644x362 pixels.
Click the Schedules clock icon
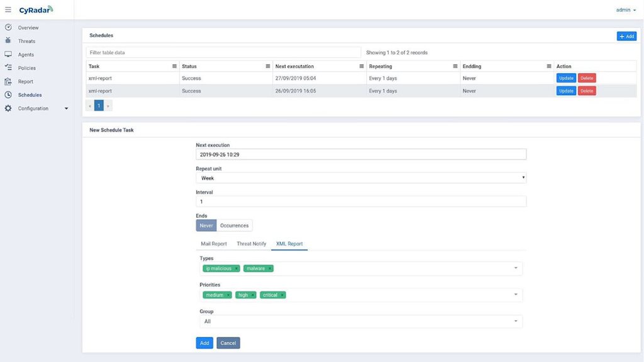pyautogui.click(x=8, y=95)
